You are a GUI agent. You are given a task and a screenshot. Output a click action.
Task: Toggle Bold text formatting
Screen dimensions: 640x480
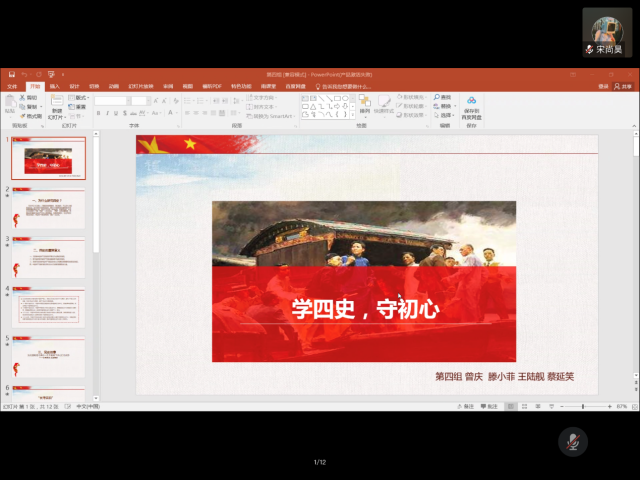(x=100, y=114)
